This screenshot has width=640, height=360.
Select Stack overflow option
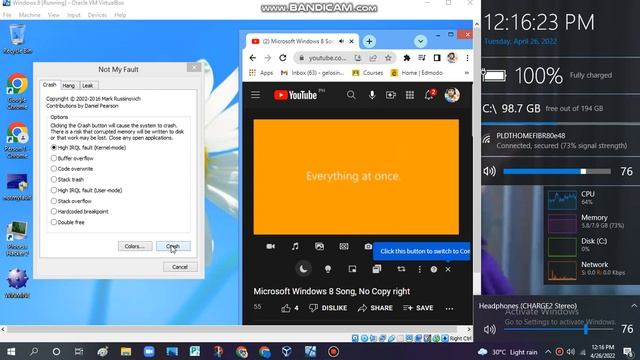[x=53, y=201]
